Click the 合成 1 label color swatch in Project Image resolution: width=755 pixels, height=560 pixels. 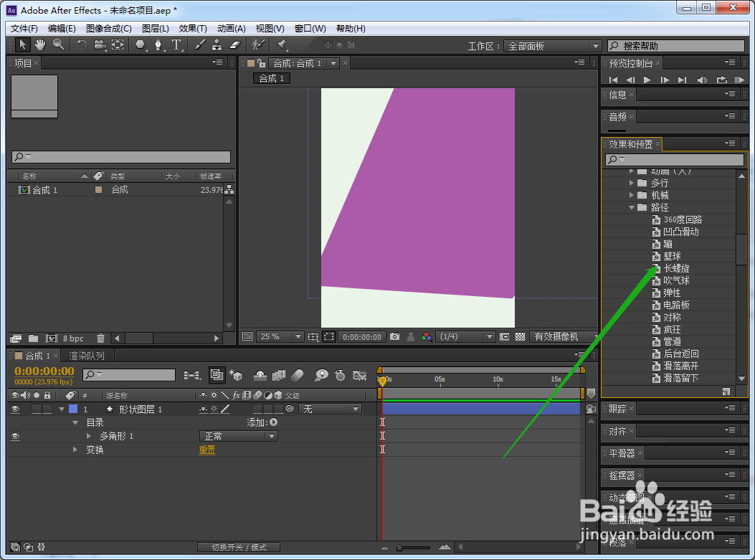[99, 190]
